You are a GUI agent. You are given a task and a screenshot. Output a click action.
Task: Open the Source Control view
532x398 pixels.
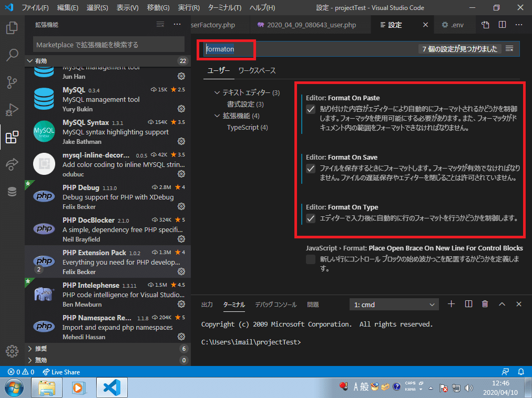coord(12,82)
